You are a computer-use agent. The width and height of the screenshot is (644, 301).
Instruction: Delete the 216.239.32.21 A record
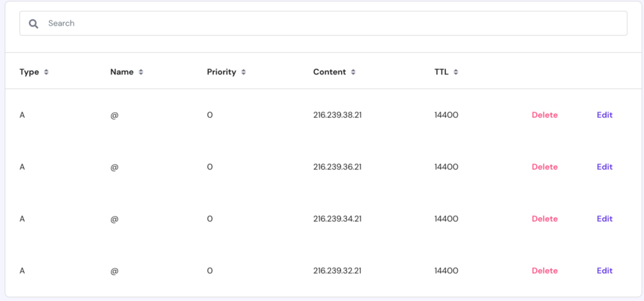point(545,271)
